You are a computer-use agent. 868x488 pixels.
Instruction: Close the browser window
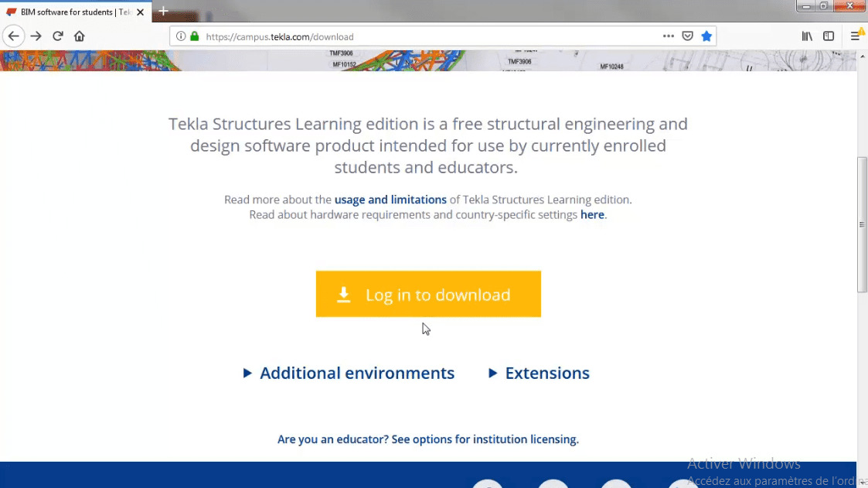pyautogui.click(x=849, y=5)
